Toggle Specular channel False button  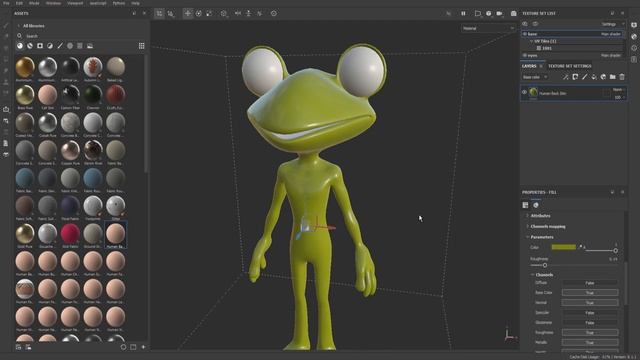pyautogui.click(x=590, y=313)
